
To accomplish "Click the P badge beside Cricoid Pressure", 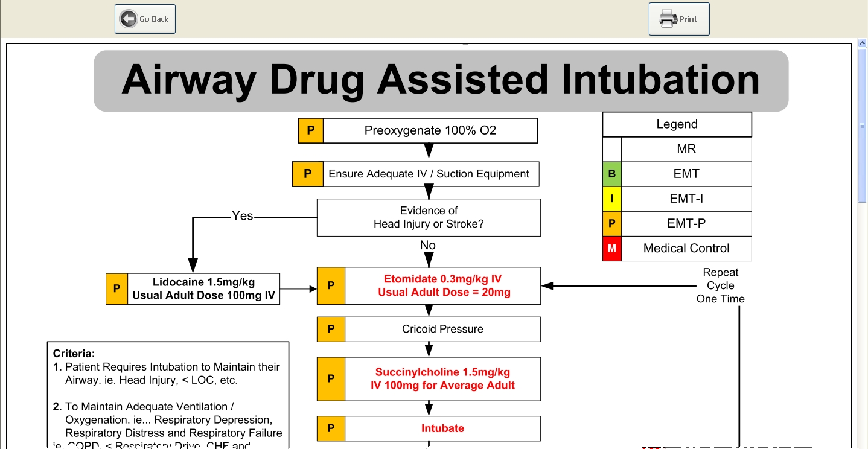I will [330, 329].
